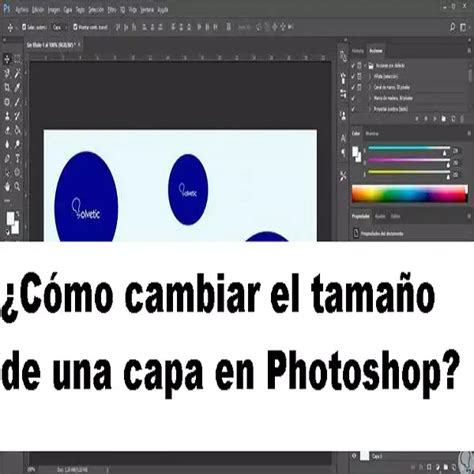Select the History Brush tool
The image size is (474, 474).
click(17, 116)
